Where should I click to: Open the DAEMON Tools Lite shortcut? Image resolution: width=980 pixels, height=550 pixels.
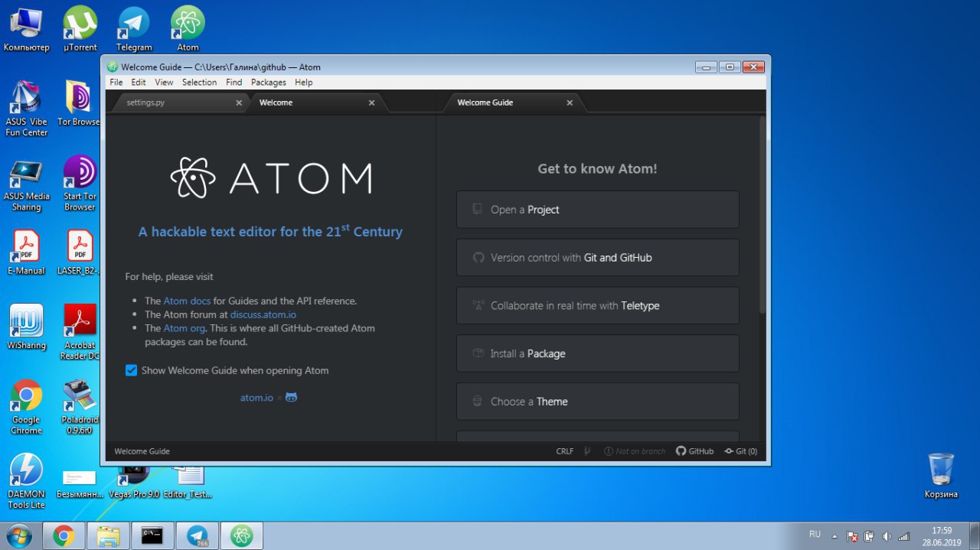coord(26,482)
